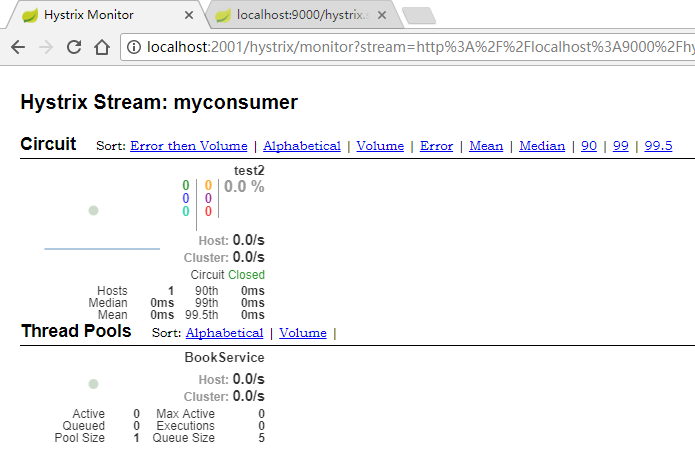
Task: Click test2 Cluster 0.0/s rate
Action: point(249,257)
